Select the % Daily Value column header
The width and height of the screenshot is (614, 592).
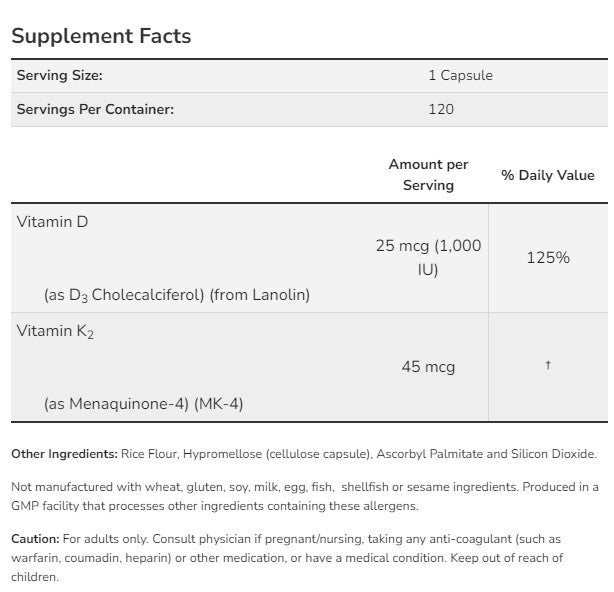tap(548, 175)
